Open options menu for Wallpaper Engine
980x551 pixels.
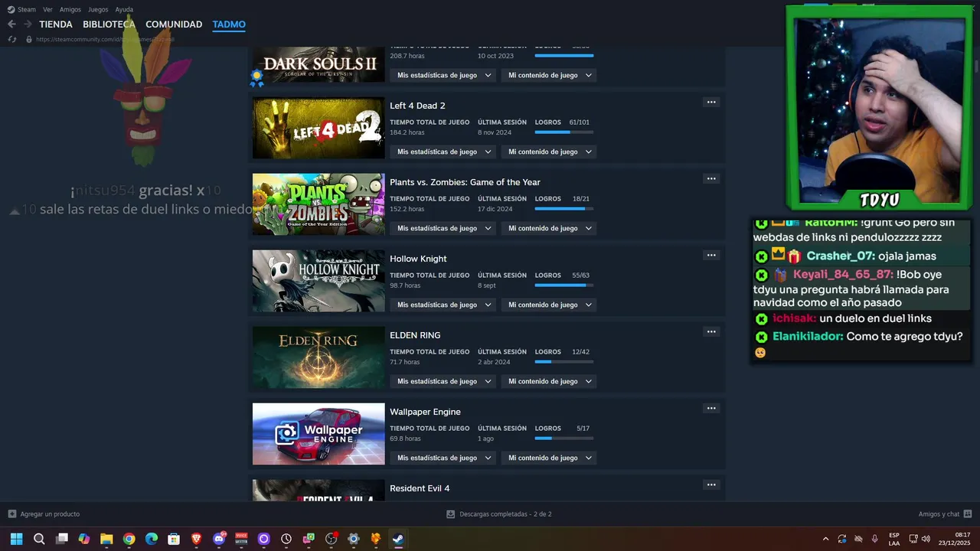[x=711, y=408]
